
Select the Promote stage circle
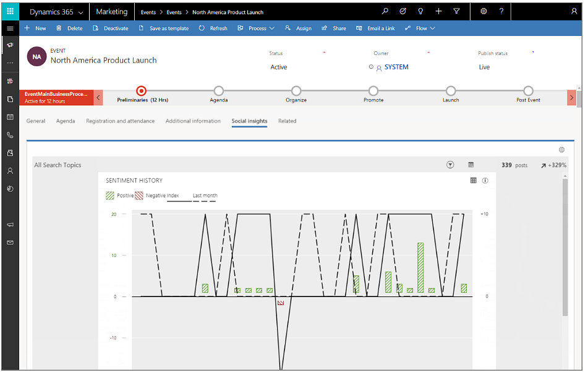point(373,91)
